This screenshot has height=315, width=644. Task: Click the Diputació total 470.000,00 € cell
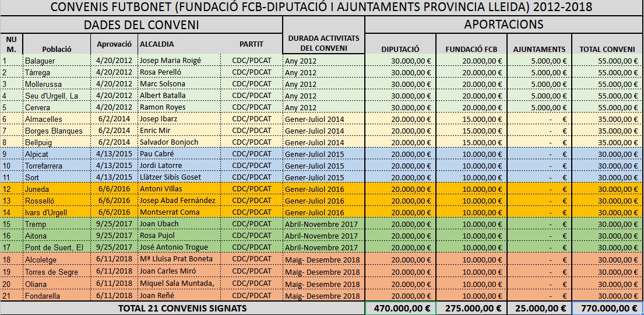400,308
